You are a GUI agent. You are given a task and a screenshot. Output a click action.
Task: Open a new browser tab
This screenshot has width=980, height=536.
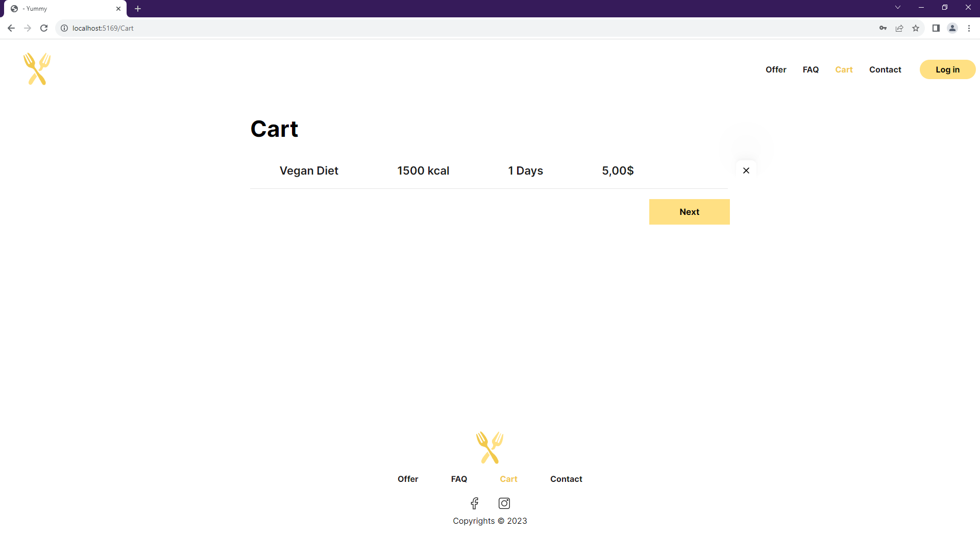[138, 9]
